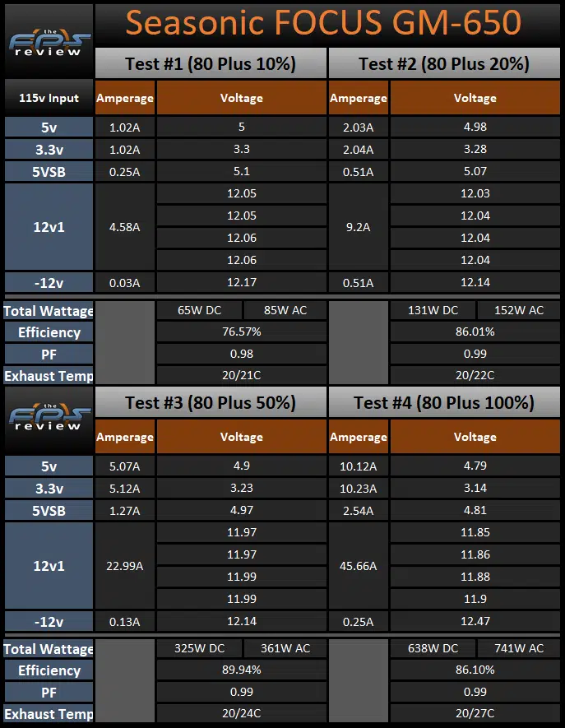This screenshot has width=565, height=728.
Task: Select Test #1 (80 Plus 10%) header
Action: pos(211,63)
